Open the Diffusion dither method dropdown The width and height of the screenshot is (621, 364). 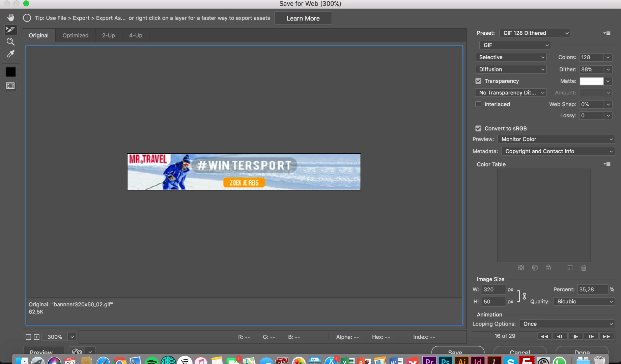(x=511, y=69)
